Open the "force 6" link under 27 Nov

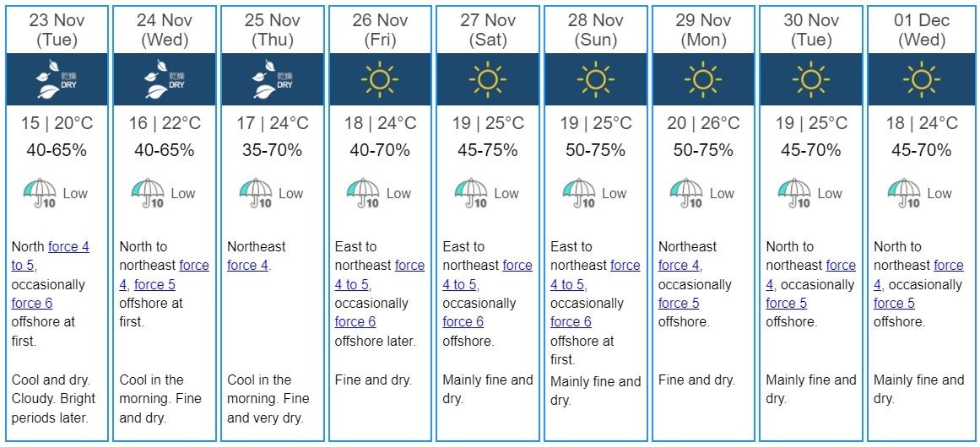click(x=463, y=322)
